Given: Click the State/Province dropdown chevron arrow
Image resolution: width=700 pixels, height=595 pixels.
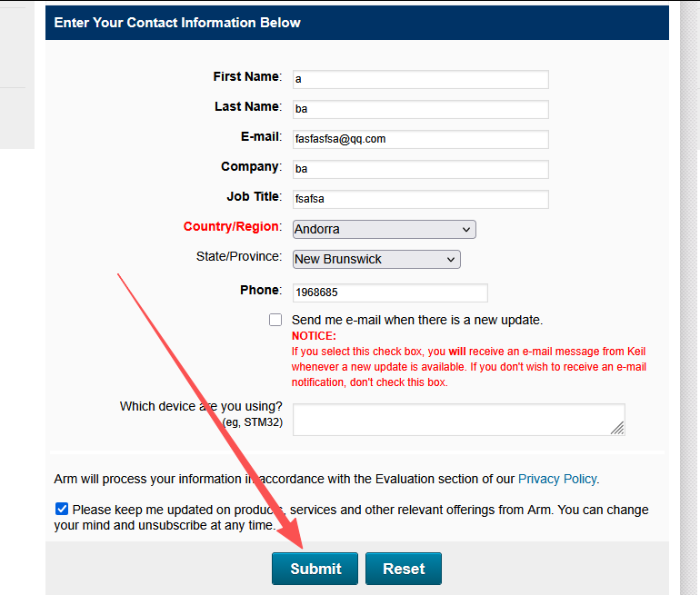Looking at the screenshot, I should (451, 260).
